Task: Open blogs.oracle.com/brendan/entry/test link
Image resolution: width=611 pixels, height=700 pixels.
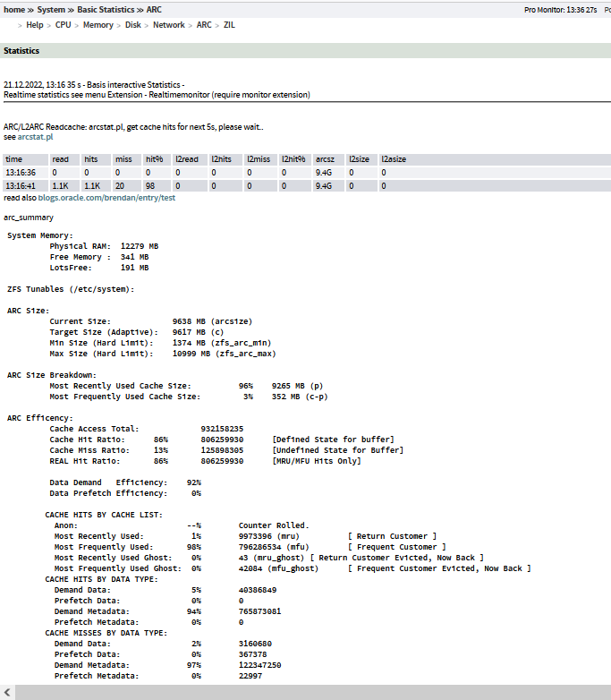Action: click(x=107, y=197)
